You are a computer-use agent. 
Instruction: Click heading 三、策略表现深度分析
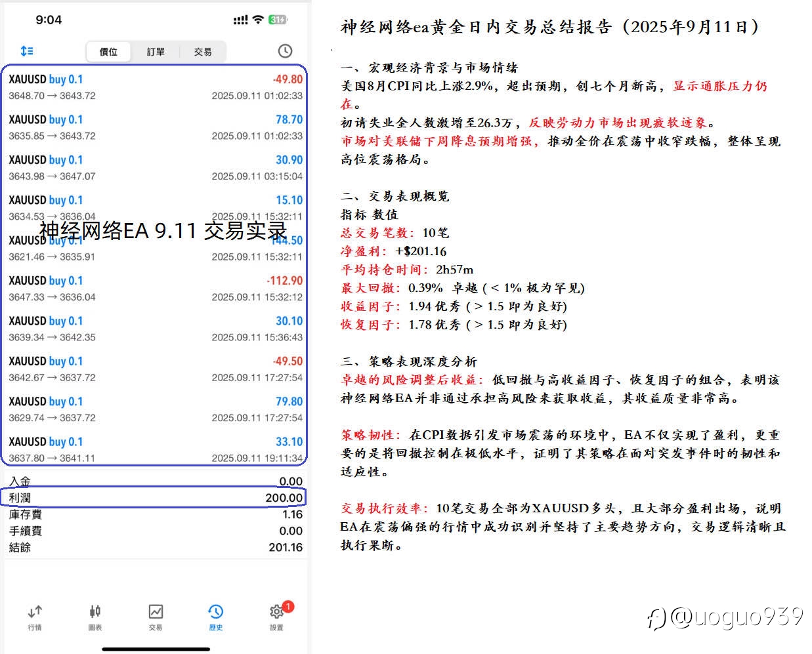tap(409, 361)
